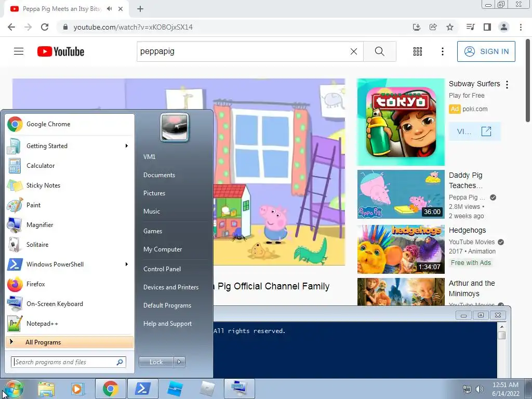The width and height of the screenshot is (532, 399).
Task: Open Magnifier from the Start menu
Action: [x=70, y=224]
